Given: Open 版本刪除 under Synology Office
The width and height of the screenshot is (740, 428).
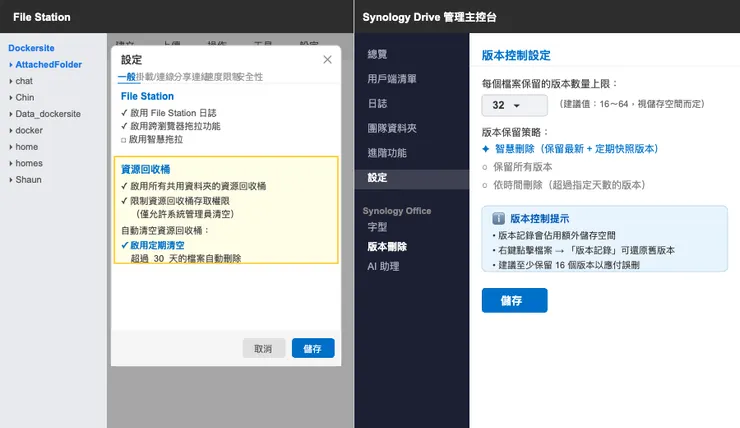Looking at the screenshot, I should tap(387, 247).
